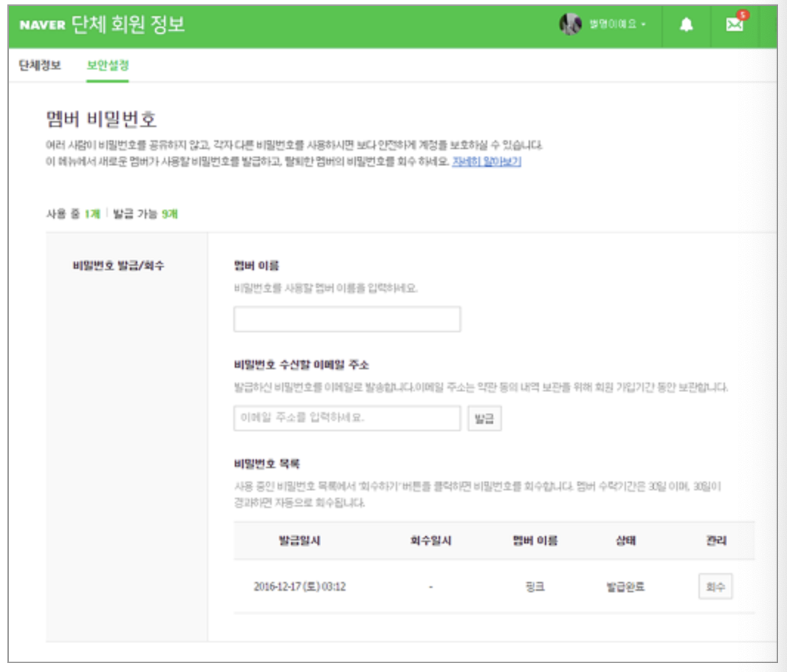Click the 발급 가능 9개 count
This screenshot has height=672, width=787.
[145, 214]
